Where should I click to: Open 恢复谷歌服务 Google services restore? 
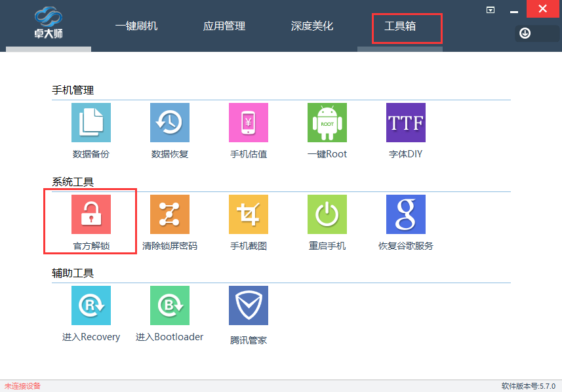(x=405, y=214)
